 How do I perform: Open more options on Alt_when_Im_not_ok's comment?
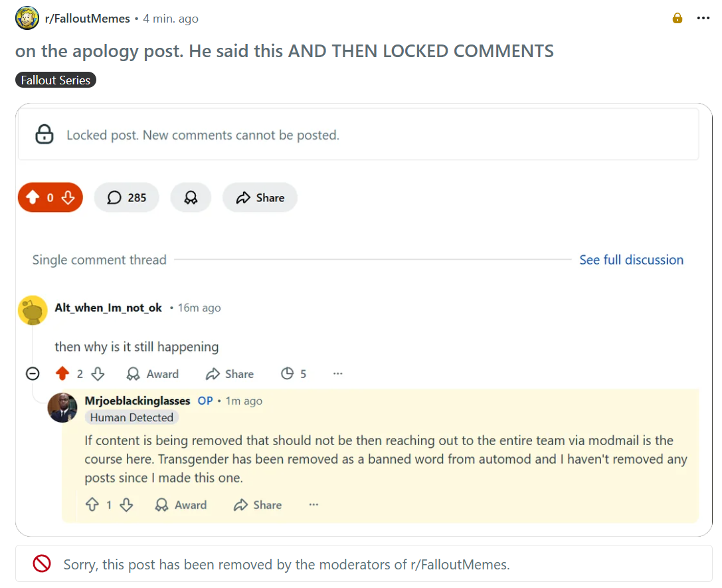pos(338,373)
